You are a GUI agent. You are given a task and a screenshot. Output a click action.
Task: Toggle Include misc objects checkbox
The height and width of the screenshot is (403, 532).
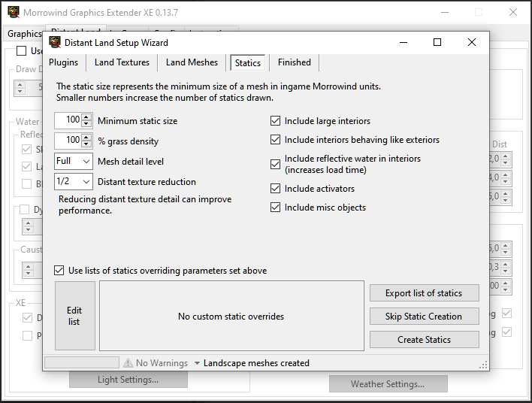pos(275,208)
